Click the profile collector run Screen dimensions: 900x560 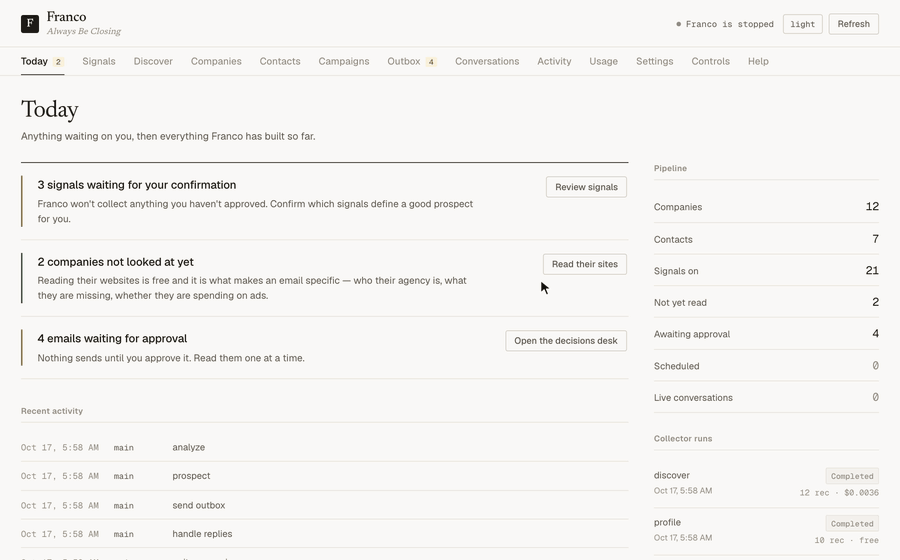(x=766, y=531)
